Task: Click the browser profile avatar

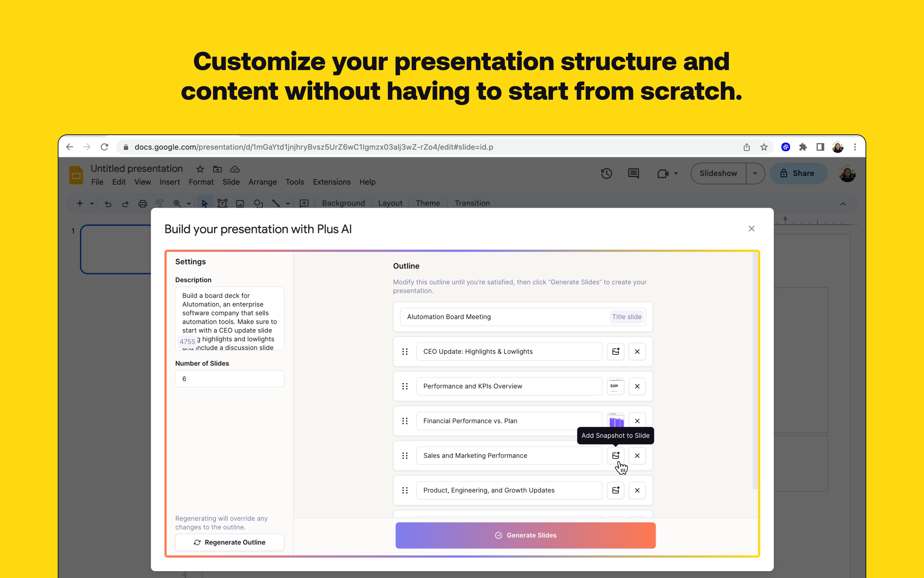Action: point(838,147)
